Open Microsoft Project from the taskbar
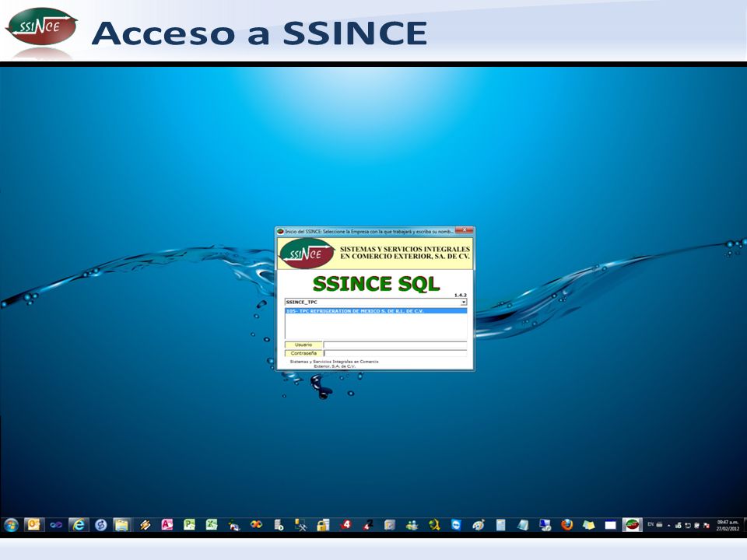Image resolution: width=747 pixels, height=560 pixels. [x=189, y=525]
